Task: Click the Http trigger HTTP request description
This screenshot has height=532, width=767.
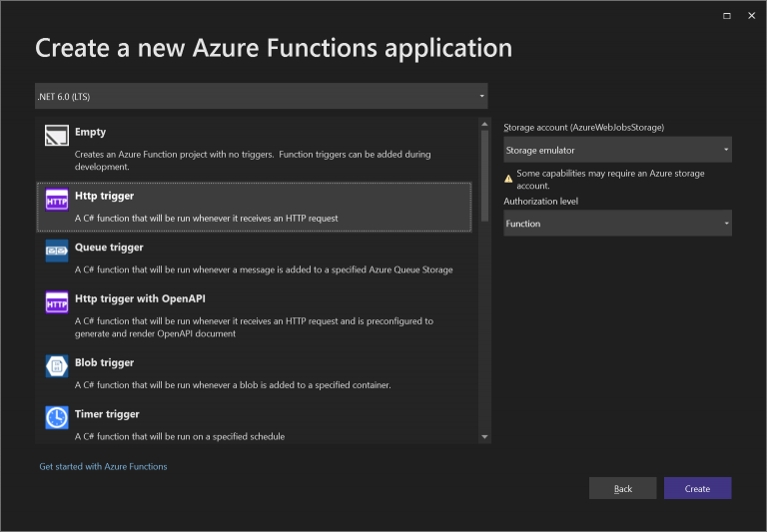Action: (206, 219)
